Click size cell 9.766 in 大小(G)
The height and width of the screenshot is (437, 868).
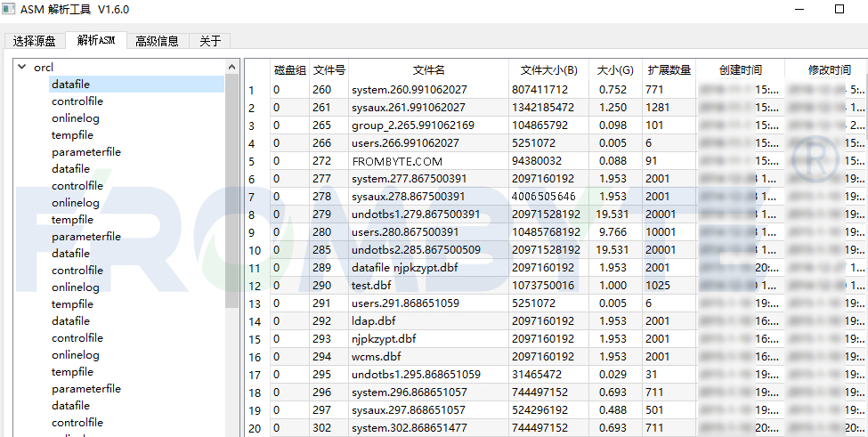[x=615, y=231]
